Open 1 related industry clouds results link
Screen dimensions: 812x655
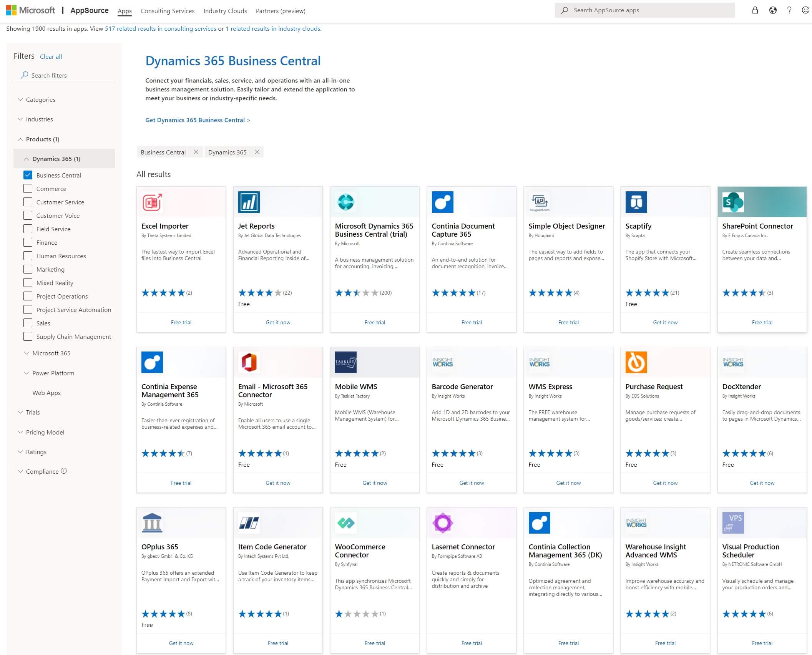click(x=273, y=28)
